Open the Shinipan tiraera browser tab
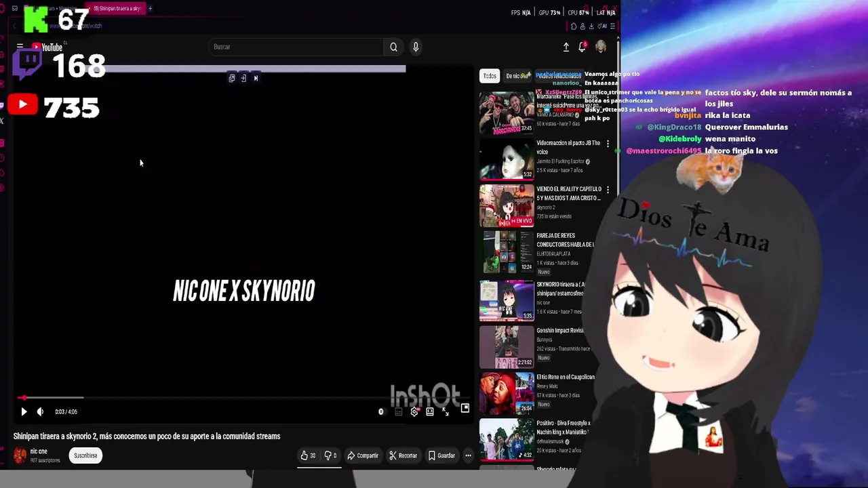 click(x=117, y=9)
